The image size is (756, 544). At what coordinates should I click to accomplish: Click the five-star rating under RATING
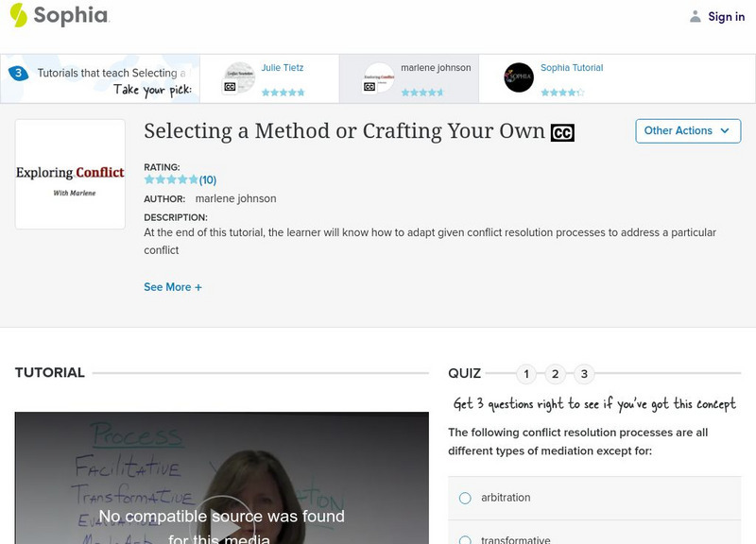171,179
